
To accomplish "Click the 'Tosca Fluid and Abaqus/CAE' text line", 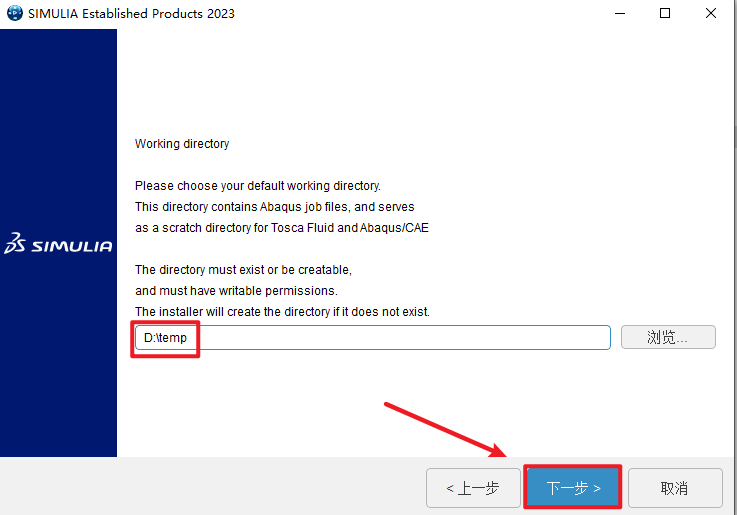I will click(282, 228).
